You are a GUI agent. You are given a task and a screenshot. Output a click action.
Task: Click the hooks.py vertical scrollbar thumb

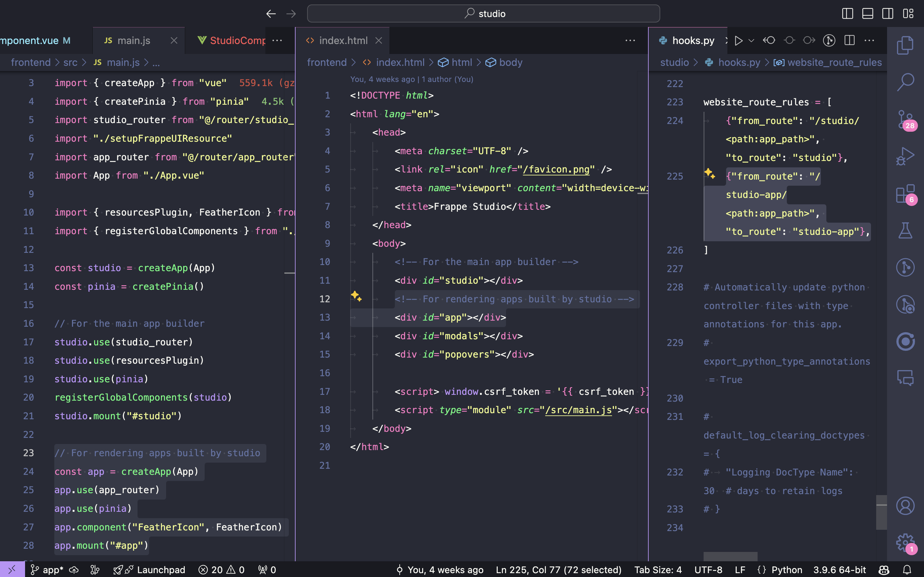(x=881, y=512)
